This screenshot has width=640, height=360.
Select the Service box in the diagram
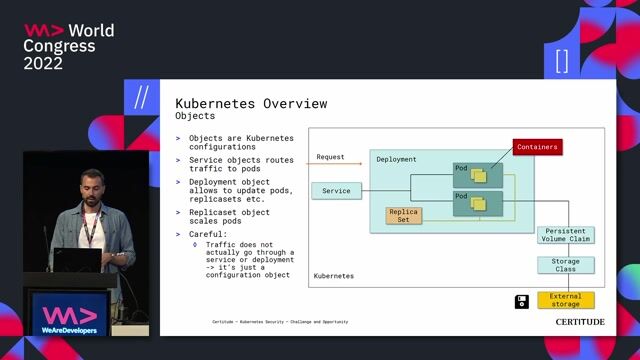(x=336, y=191)
